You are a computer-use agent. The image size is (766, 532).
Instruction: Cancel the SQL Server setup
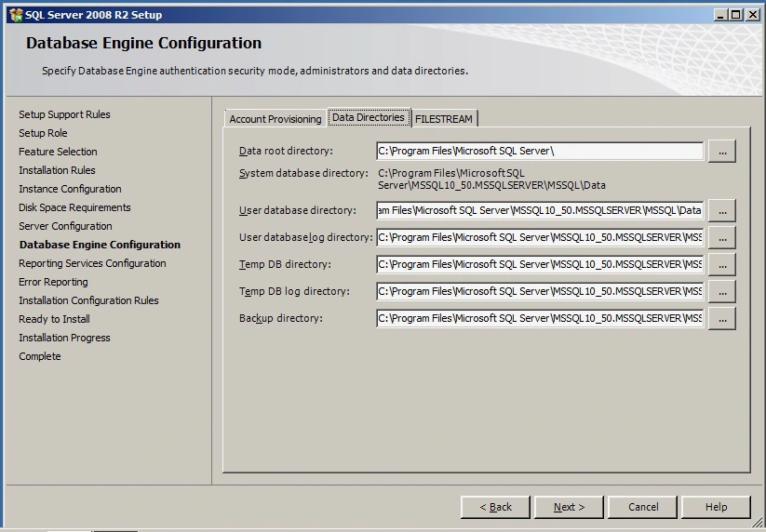(x=642, y=507)
